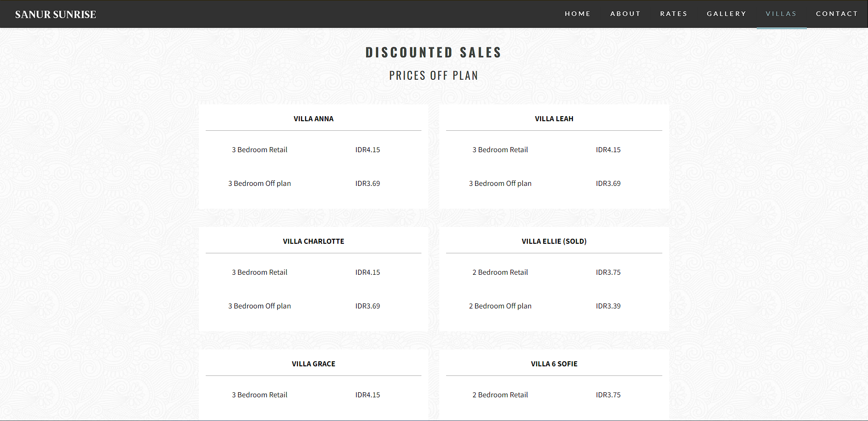Image resolution: width=868 pixels, height=421 pixels.
Task: Click the Villa 6 Sofie heading
Action: coord(554,364)
